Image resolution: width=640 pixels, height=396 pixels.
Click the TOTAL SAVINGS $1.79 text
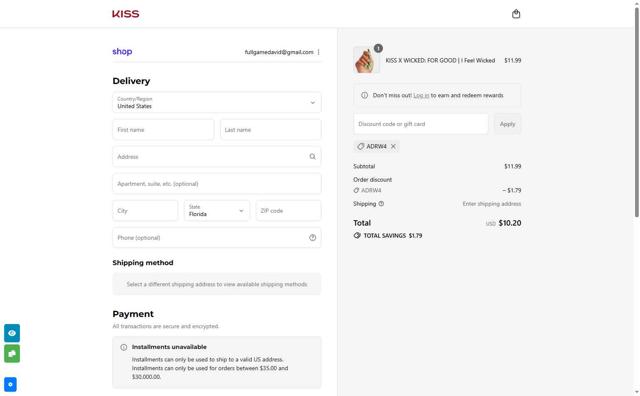[x=393, y=236]
